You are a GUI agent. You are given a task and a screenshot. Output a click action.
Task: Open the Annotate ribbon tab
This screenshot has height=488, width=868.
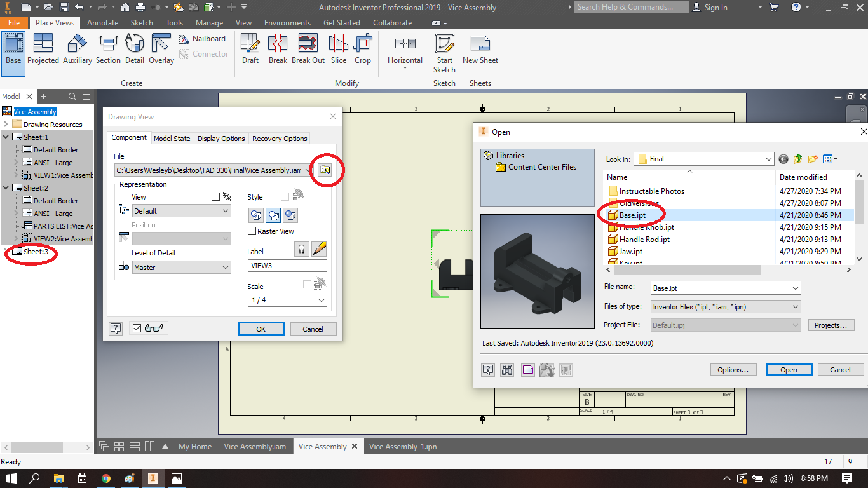tap(102, 22)
